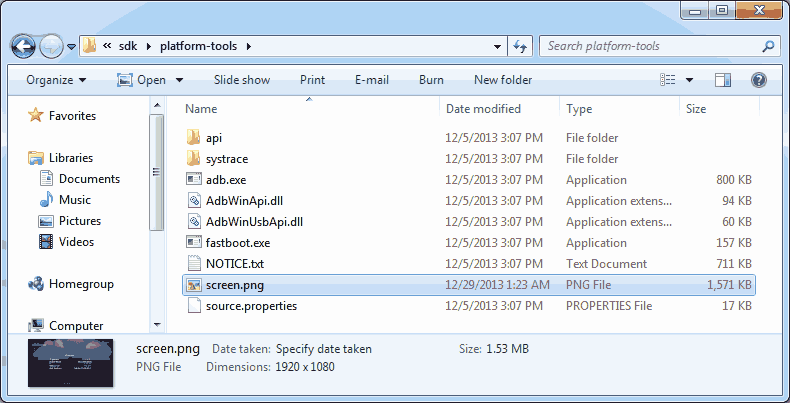Click the '12/29/2013 1:23 AM' date cell
The height and width of the screenshot is (403, 790).
[497, 285]
